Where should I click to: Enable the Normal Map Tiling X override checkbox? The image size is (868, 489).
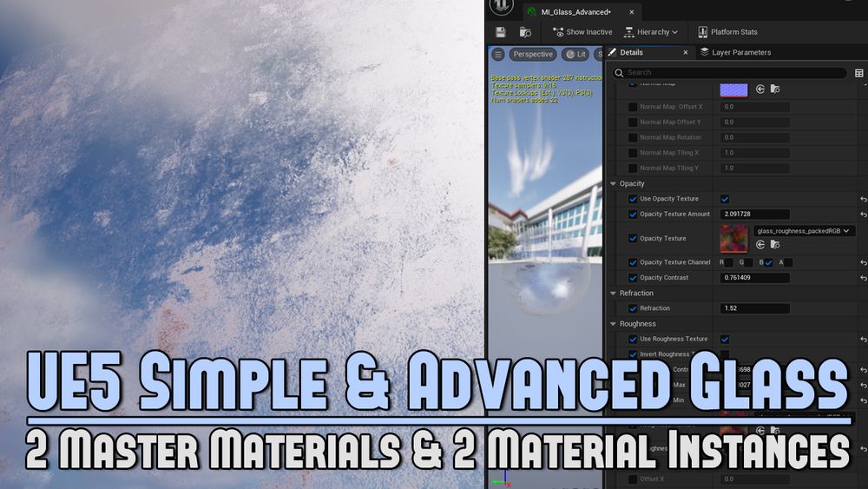[x=633, y=153]
